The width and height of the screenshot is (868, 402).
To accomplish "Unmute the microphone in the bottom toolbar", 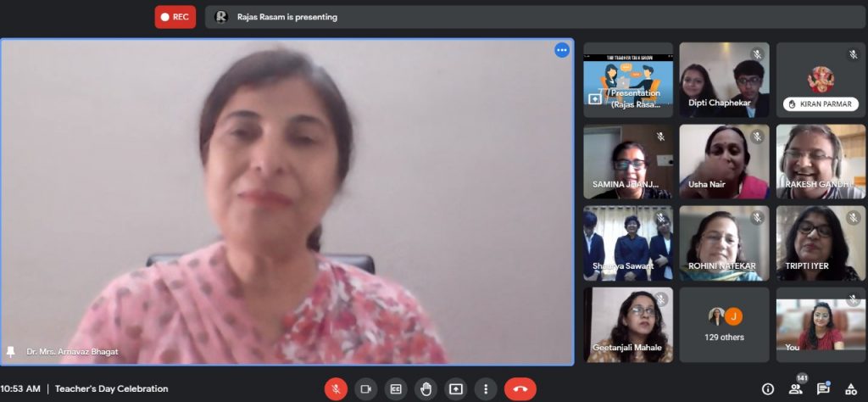I will (336, 388).
